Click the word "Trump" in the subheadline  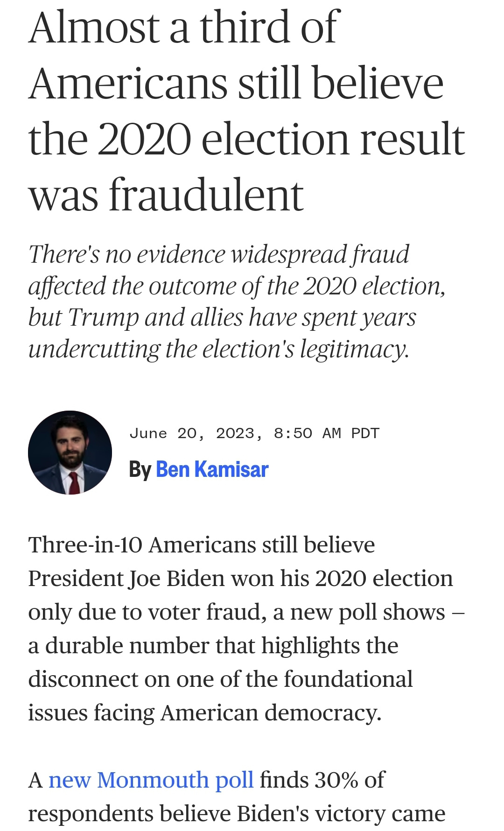104,318
